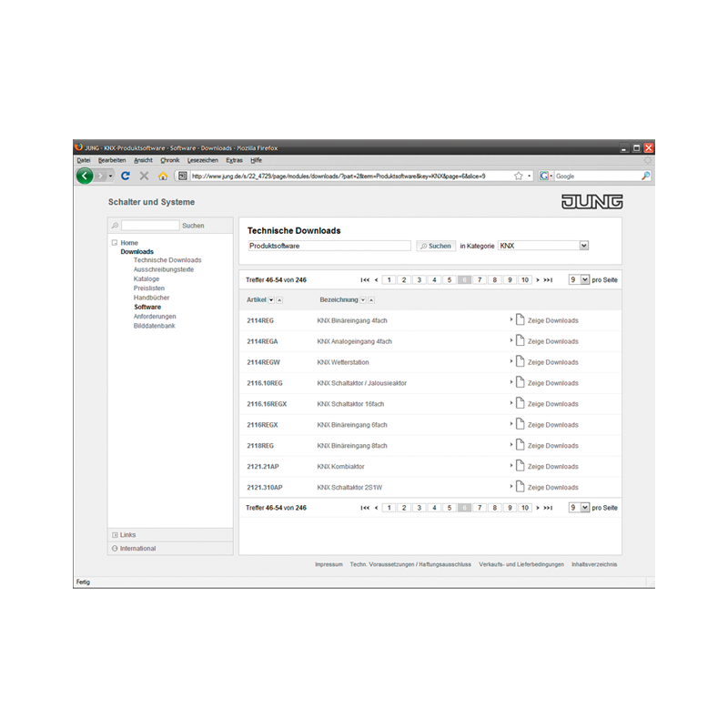Viewport: 728px width, 728px height.
Task: Bookmark this page with the star icon
Action: pyautogui.click(x=519, y=176)
